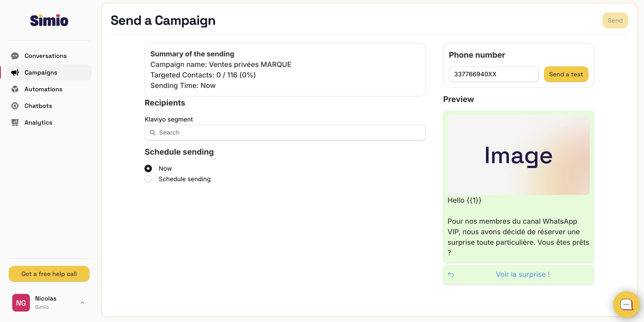Click the Analytics chart board icon
644x322 pixels.
(15, 122)
